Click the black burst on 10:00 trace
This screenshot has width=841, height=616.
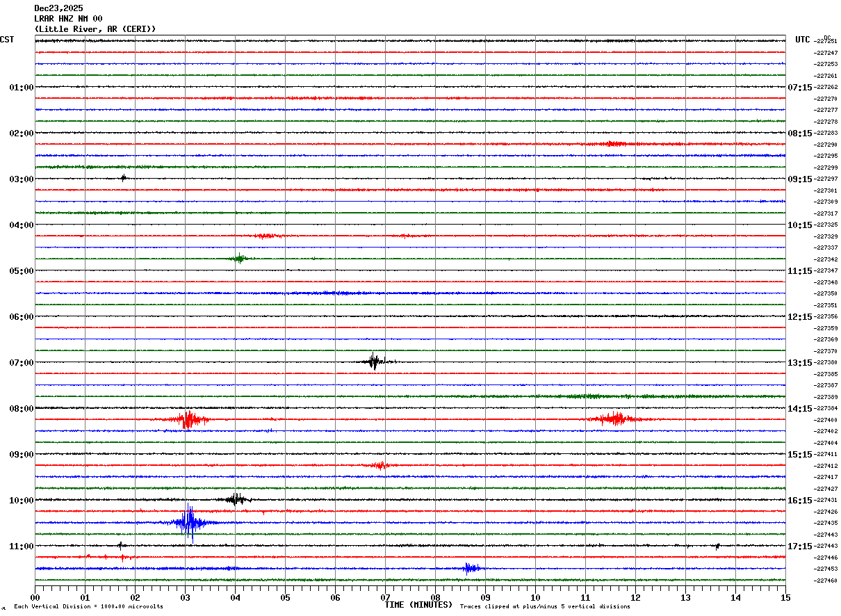tap(236, 499)
